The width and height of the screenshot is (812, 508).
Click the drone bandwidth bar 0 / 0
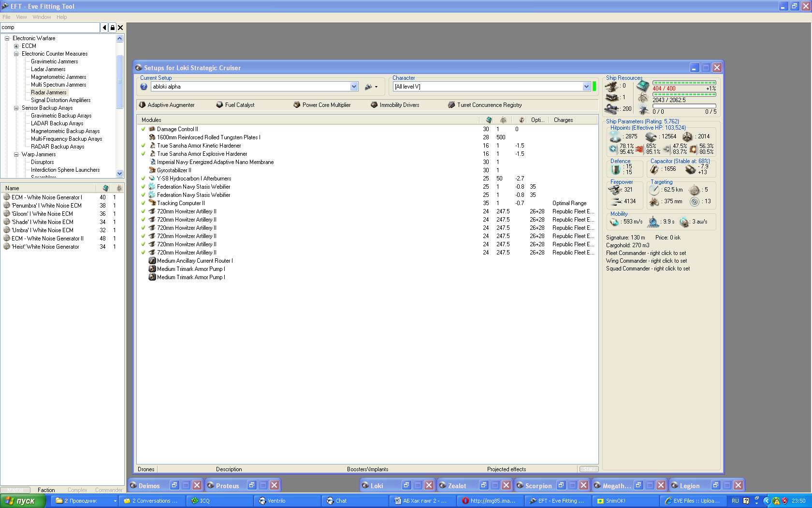(x=684, y=106)
